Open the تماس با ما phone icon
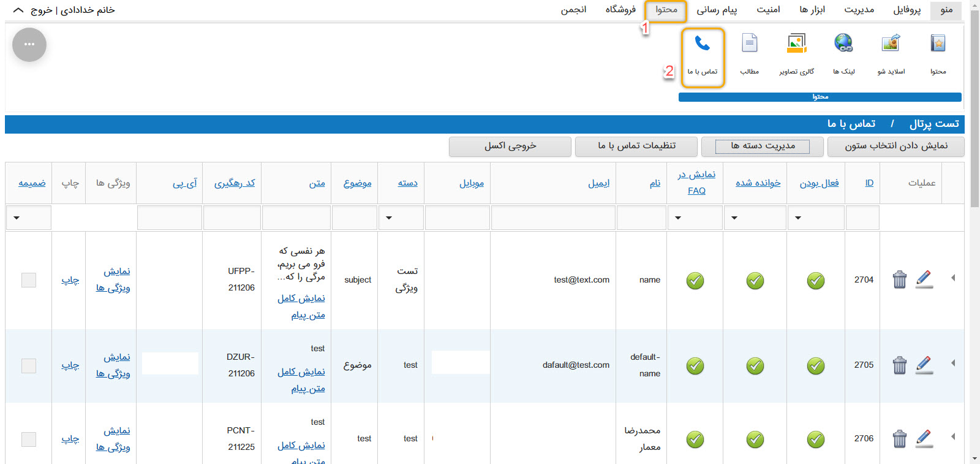This screenshot has height=464, width=980. tap(703, 44)
